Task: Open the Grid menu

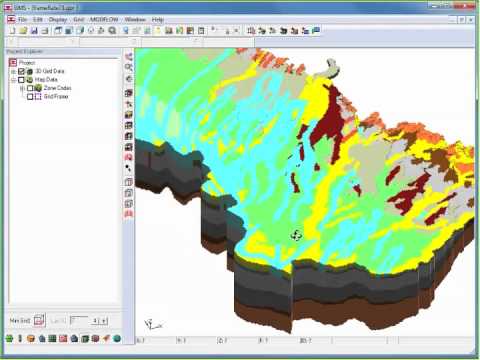Action: coord(78,20)
